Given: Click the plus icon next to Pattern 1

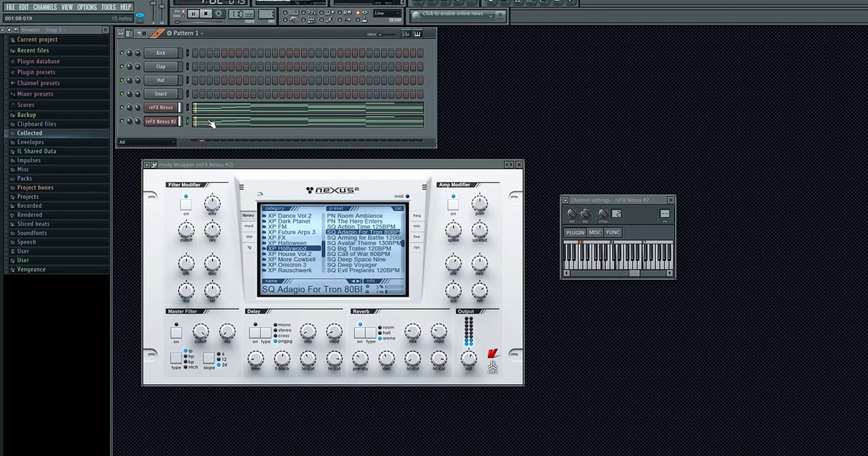Looking at the screenshot, I should coord(169,33).
